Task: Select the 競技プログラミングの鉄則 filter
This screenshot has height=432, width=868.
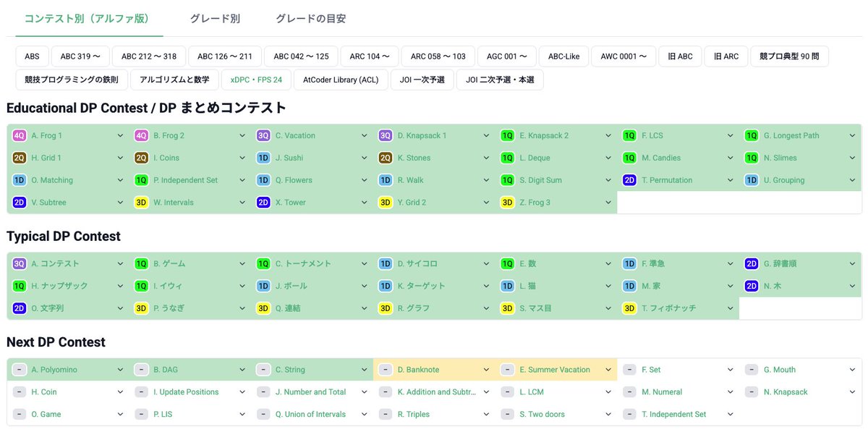Action: coord(72,80)
